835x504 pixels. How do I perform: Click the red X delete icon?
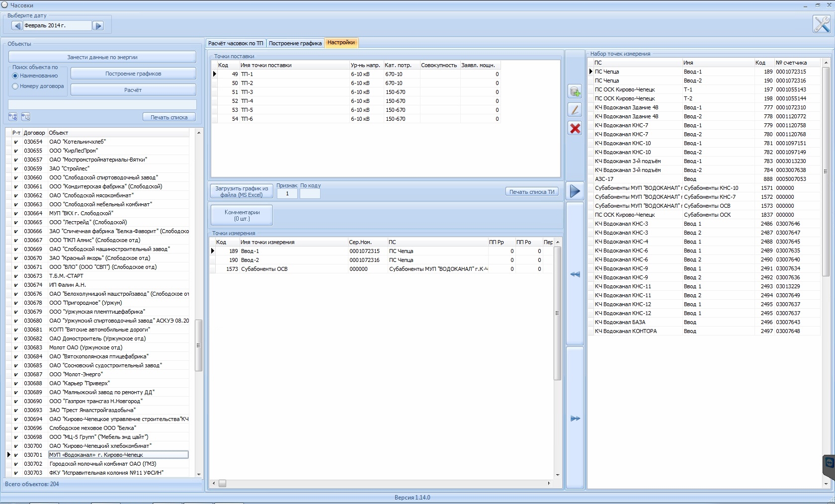575,128
